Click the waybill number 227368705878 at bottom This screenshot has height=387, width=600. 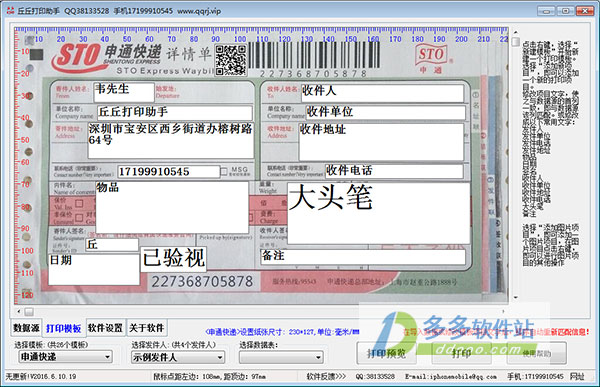[x=202, y=282]
